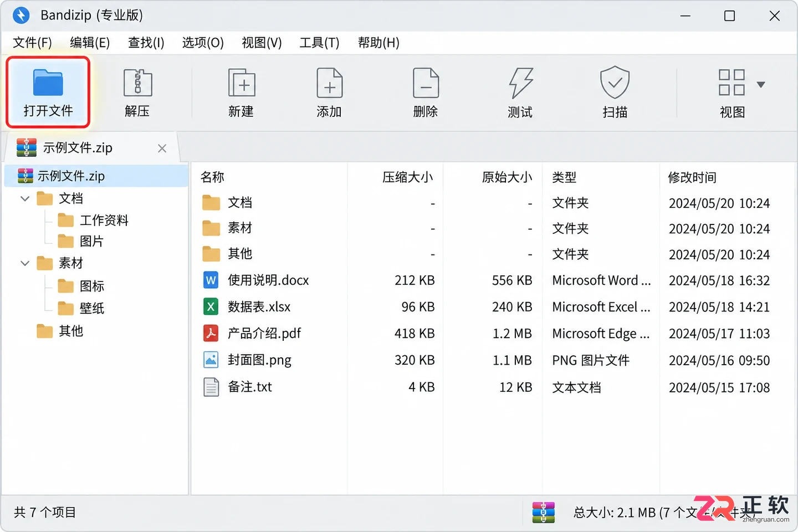Click the 共 7 个项目 status text
Viewport: 798px width, 532px height.
pos(45,513)
